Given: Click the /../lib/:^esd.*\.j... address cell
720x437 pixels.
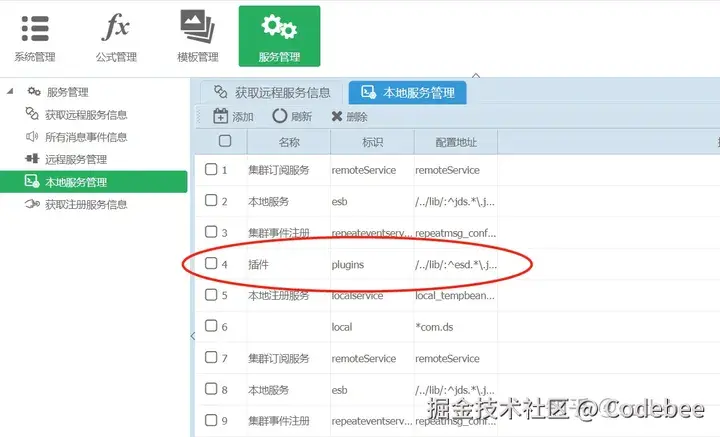Looking at the screenshot, I should [x=456, y=264].
